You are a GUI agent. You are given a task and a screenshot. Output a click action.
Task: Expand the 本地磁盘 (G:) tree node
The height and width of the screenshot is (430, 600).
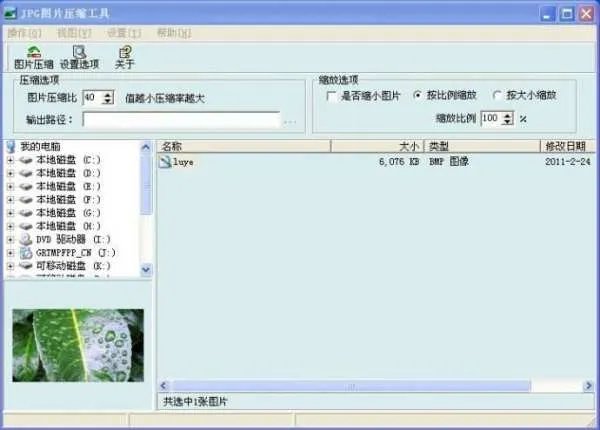pyautogui.click(x=10, y=213)
